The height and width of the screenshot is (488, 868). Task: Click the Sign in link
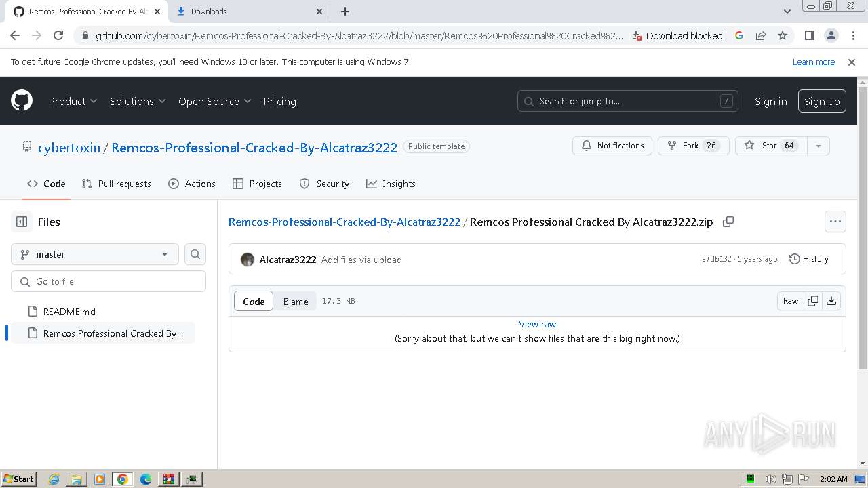tap(770, 101)
